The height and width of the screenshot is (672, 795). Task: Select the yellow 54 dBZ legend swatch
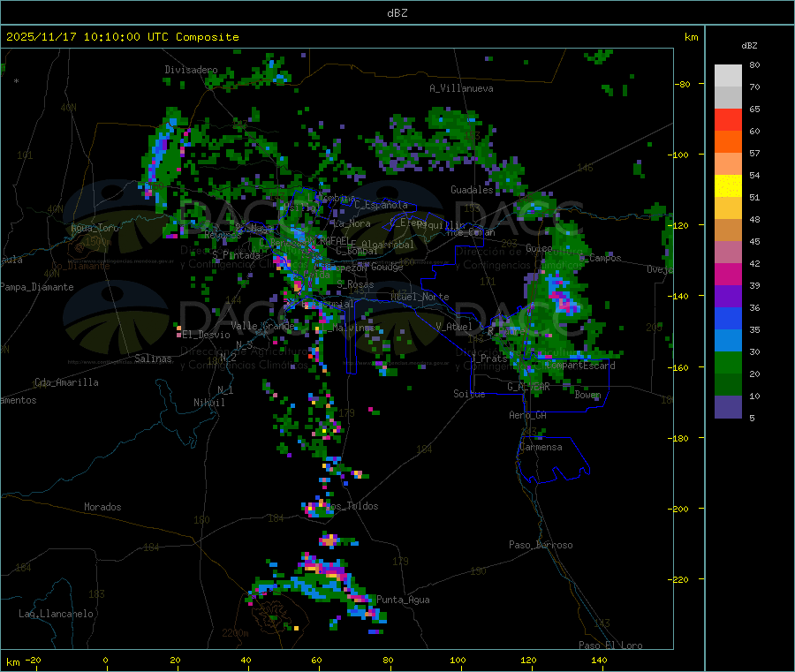[x=728, y=186]
